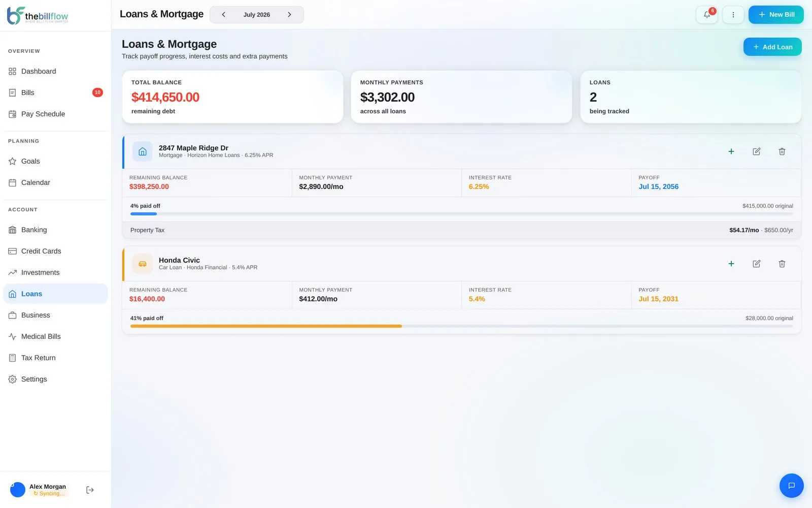
Task: Click the $28,000.00 original amount
Action: (769, 319)
